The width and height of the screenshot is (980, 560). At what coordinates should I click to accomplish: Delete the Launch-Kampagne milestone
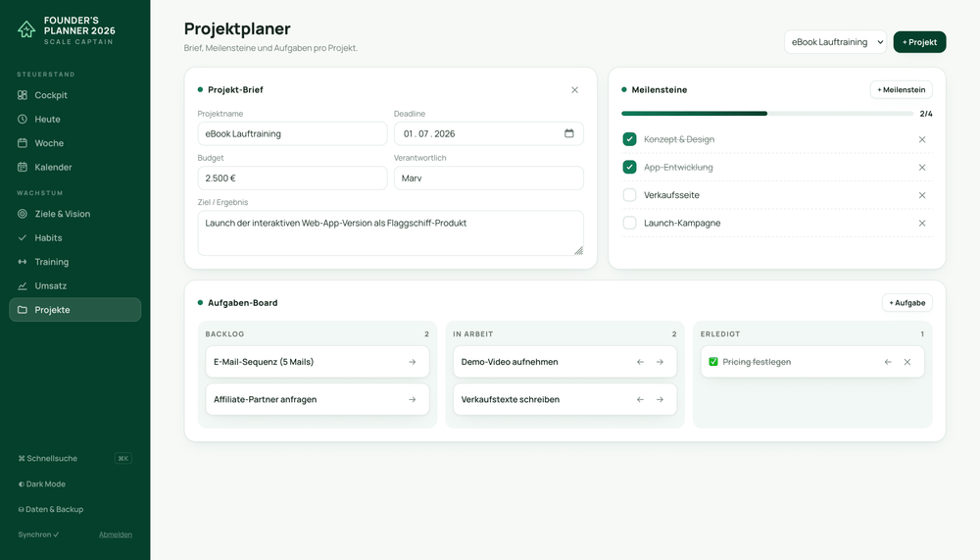[x=922, y=223]
